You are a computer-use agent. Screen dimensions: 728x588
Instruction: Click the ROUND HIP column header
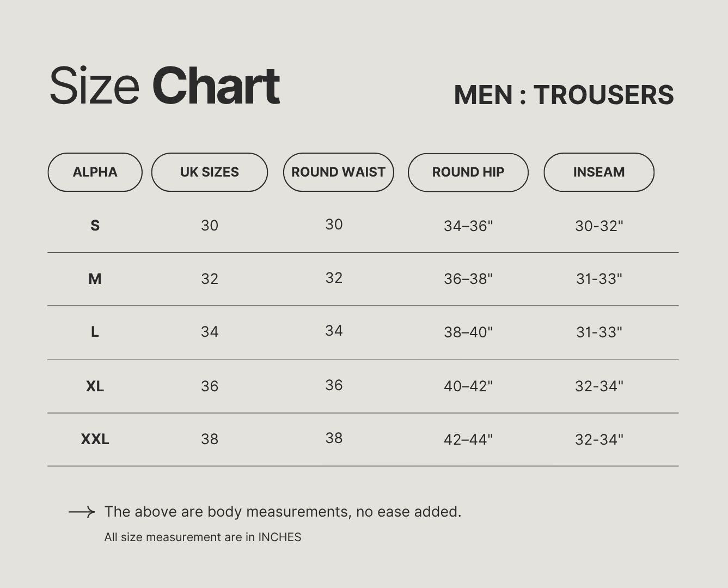click(468, 172)
